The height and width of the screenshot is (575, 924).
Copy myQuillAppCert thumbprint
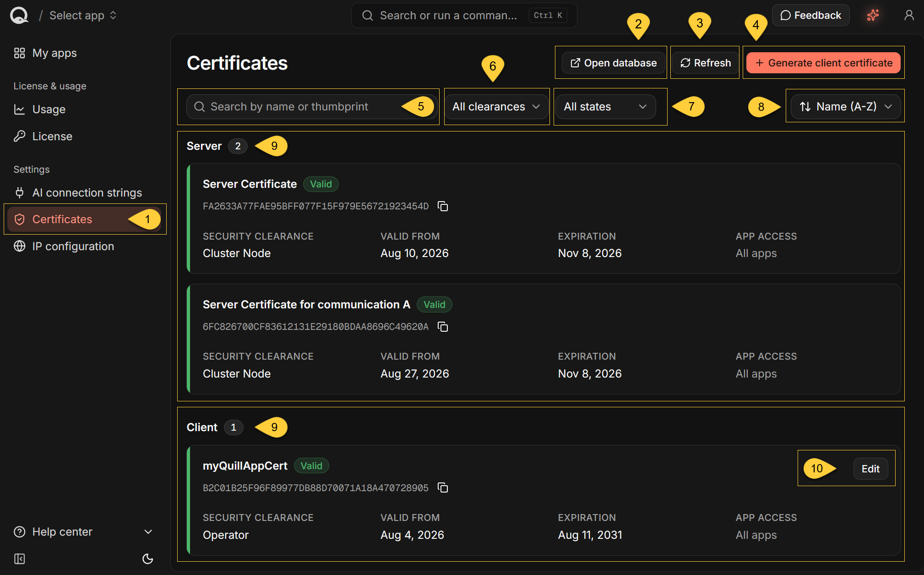(443, 487)
